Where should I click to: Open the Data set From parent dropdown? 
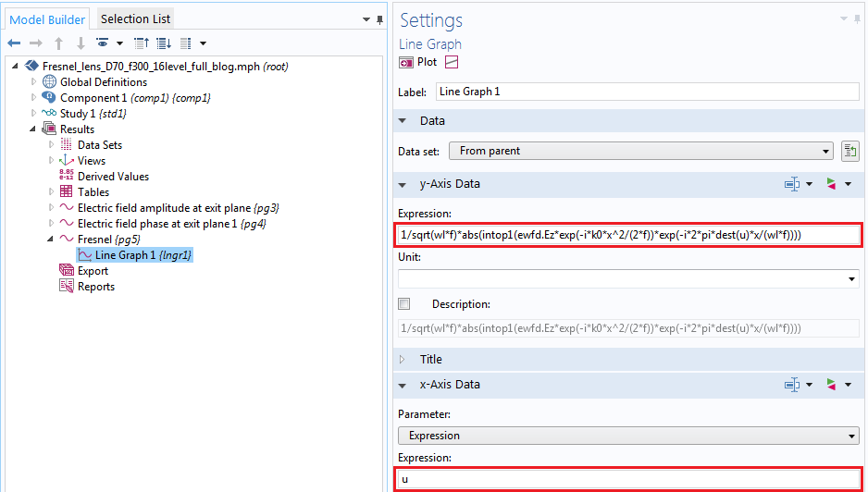pyautogui.click(x=640, y=151)
